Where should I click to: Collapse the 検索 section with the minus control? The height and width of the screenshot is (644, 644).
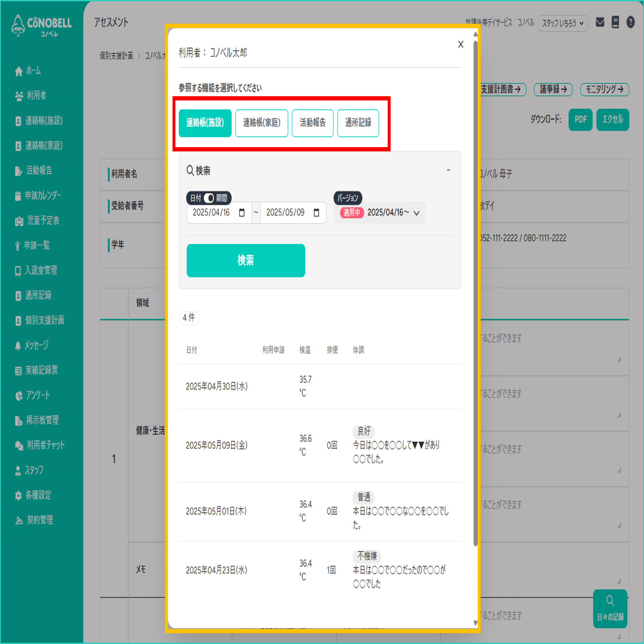pos(448,170)
